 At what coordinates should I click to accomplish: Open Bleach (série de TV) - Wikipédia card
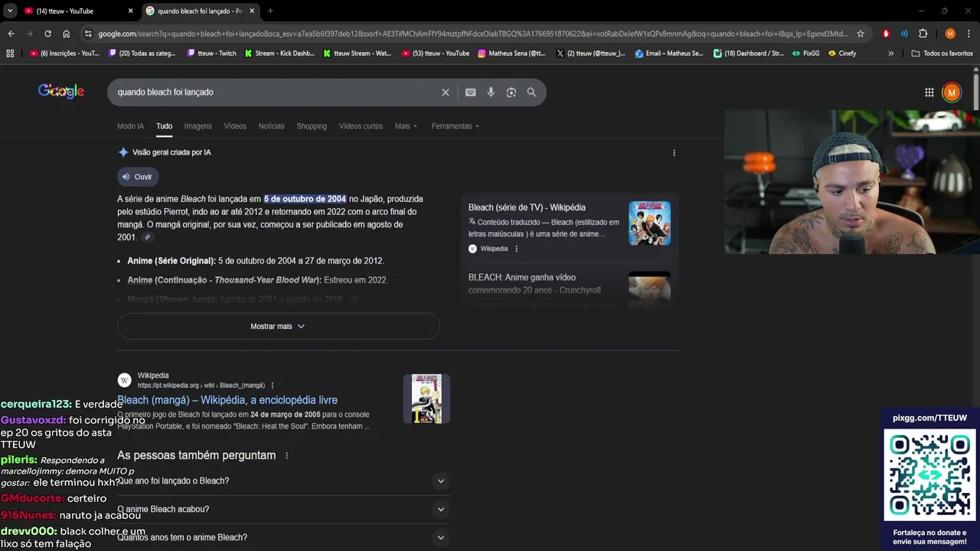click(527, 207)
